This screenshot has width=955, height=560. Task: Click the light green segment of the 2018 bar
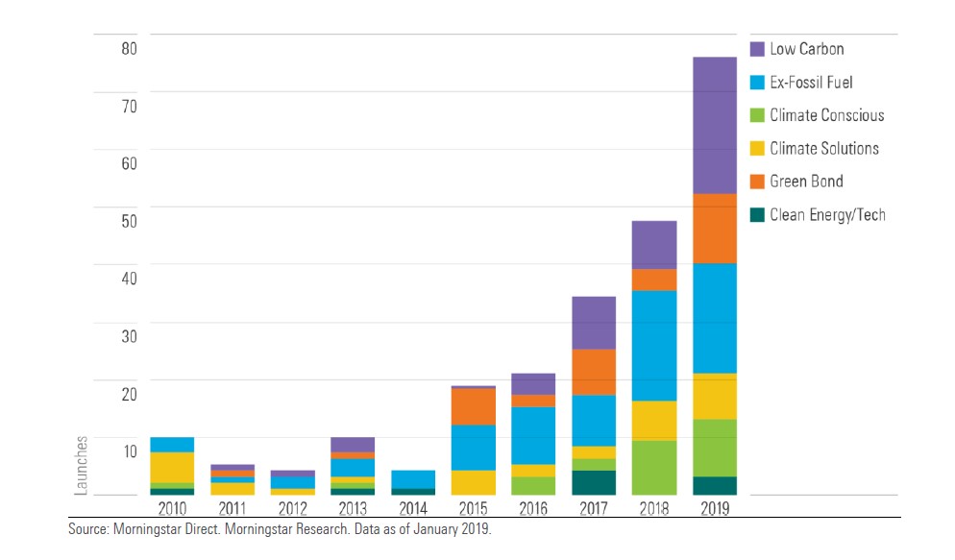click(652, 468)
